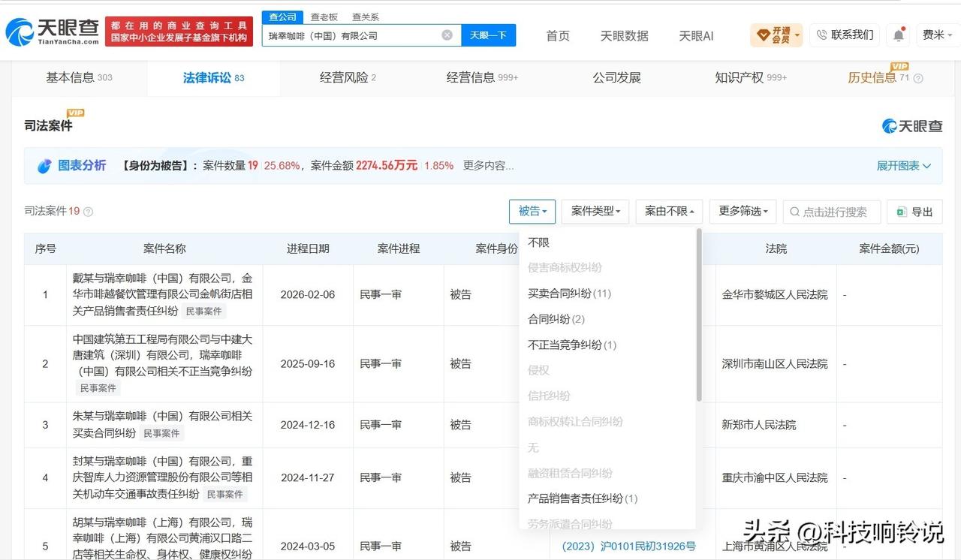Click the 进程日期 column header
Screen dimensions: 961x560
(x=308, y=248)
